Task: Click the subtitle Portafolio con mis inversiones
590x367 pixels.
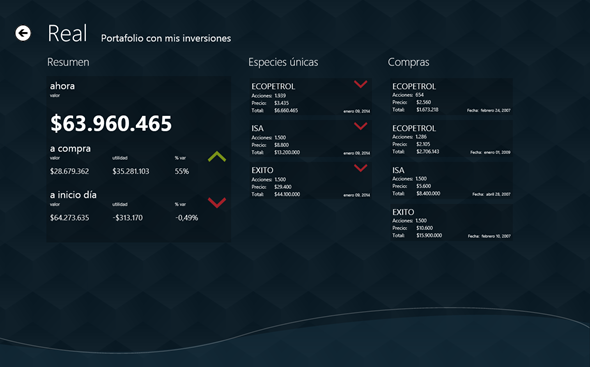Action: click(x=166, y=38)
